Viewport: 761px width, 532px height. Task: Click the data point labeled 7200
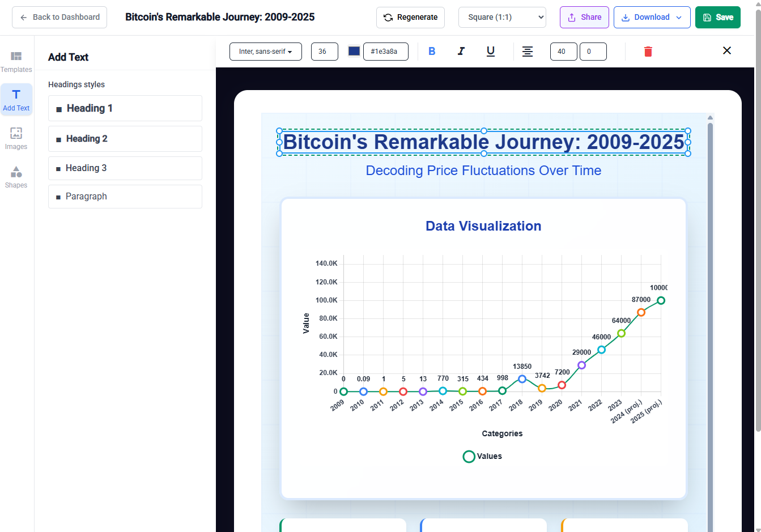point(562,385)
